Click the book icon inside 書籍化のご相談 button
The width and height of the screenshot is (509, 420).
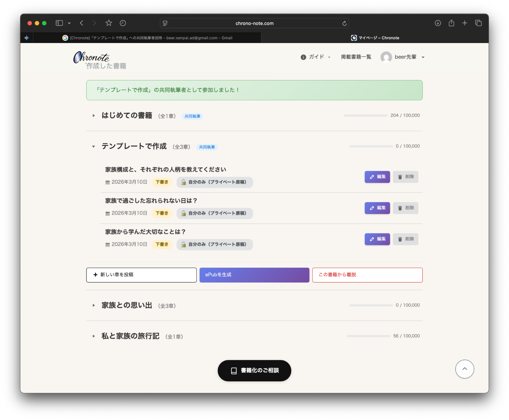coord(233,370)
